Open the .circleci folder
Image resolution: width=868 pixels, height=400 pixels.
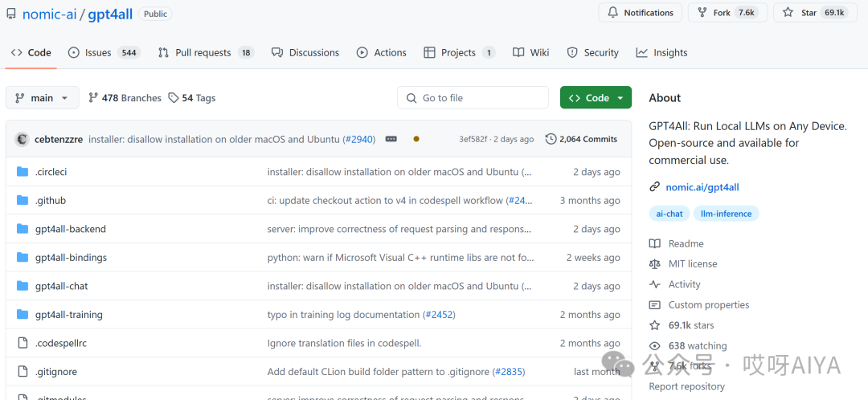click(x=51, y=172)
